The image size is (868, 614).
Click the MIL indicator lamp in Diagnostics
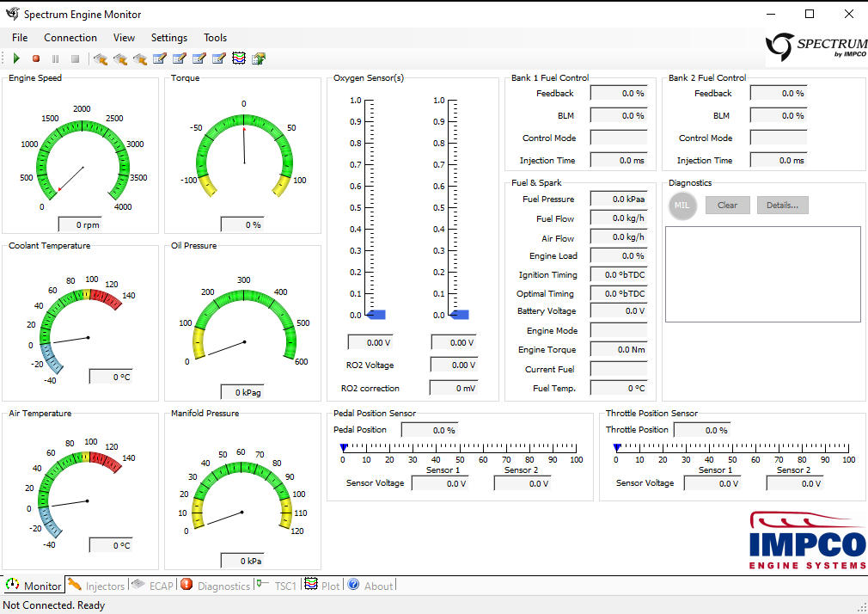coord(682,206)
